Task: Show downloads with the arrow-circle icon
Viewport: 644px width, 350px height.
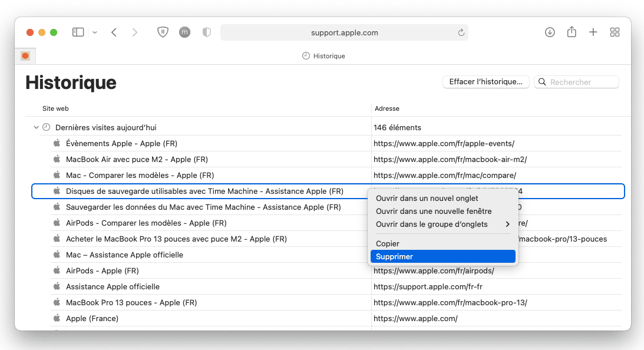Action: [x=550, y=32]
